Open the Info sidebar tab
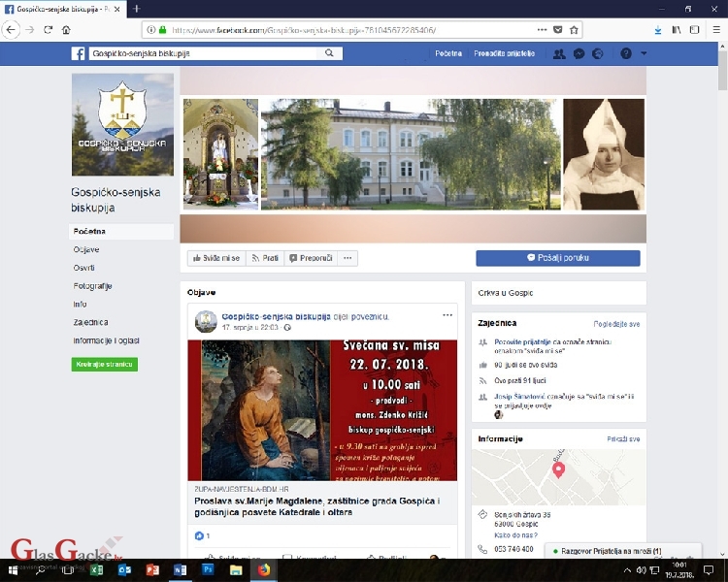Screen dimensions: 728x582 (x=80, y=304)
